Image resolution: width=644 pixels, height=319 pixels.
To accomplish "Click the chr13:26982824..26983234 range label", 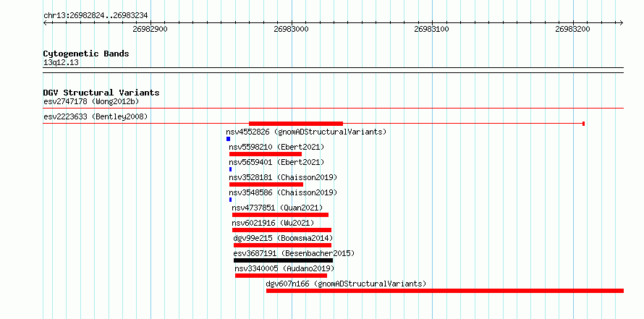I will pos(96,16).
